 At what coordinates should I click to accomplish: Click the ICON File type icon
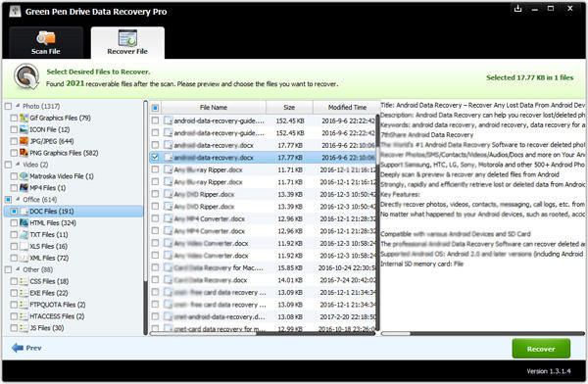point(24,129)
